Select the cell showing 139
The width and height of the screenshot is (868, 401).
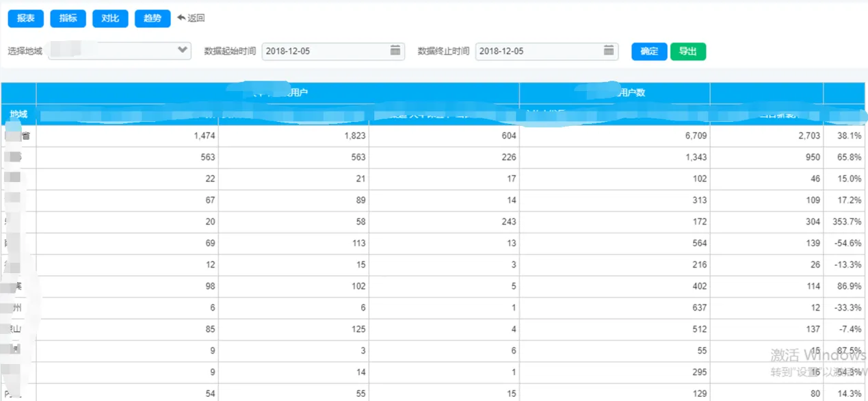tap(767, 244)
